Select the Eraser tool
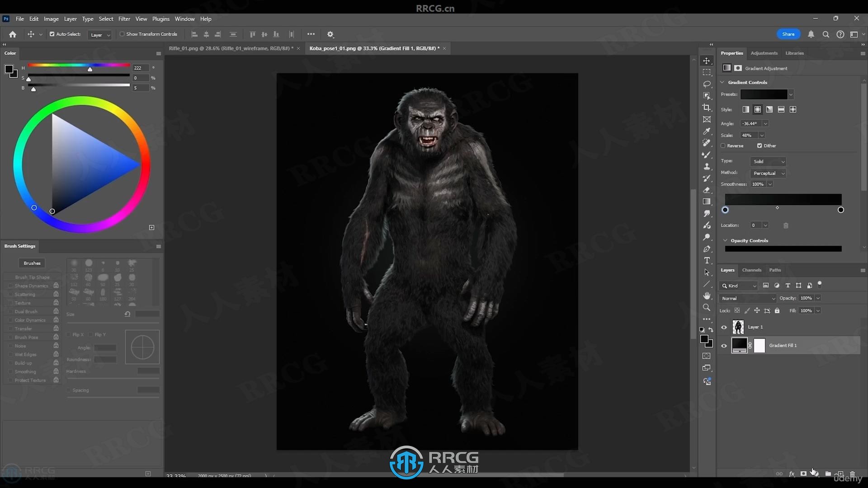Image resolution: width=868 pixels, height=488 pixels. (x=707, y=190)
